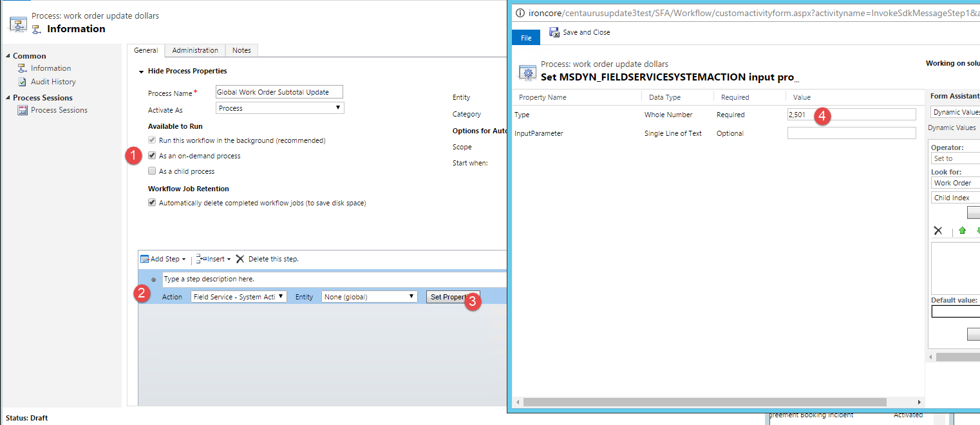Click the green up arrow in Form Assistant

coord(962,231)
